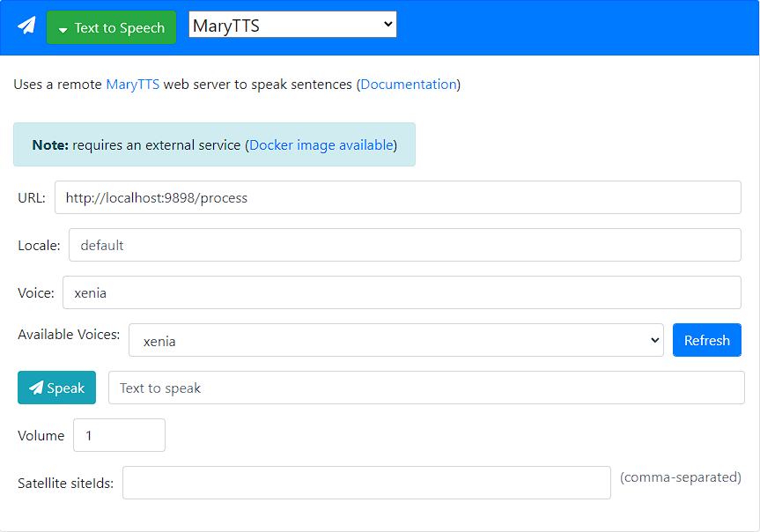
Task: Open the Text to Speech dropdown button
Action: pos(112,27)
